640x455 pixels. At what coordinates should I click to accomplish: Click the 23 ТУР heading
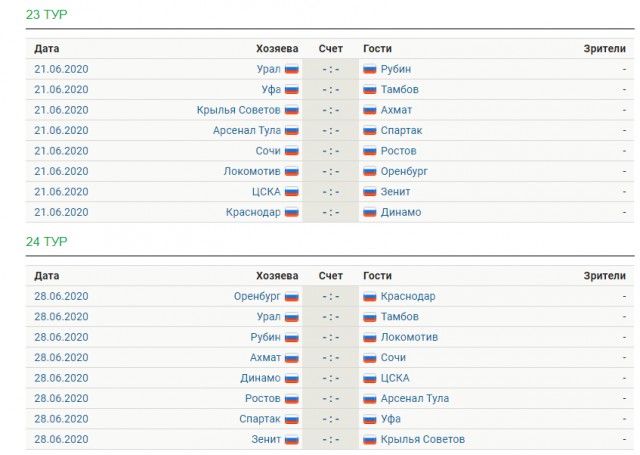coord(47,15)
